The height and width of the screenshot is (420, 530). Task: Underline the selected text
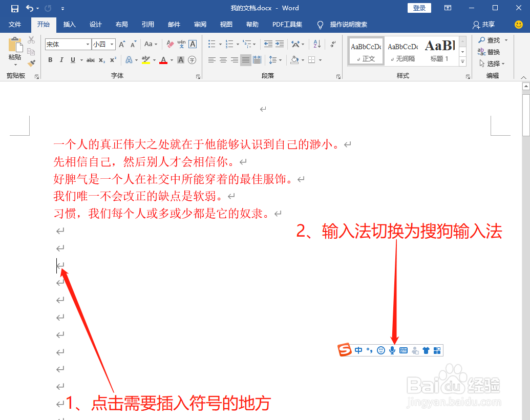click(73, 60)
